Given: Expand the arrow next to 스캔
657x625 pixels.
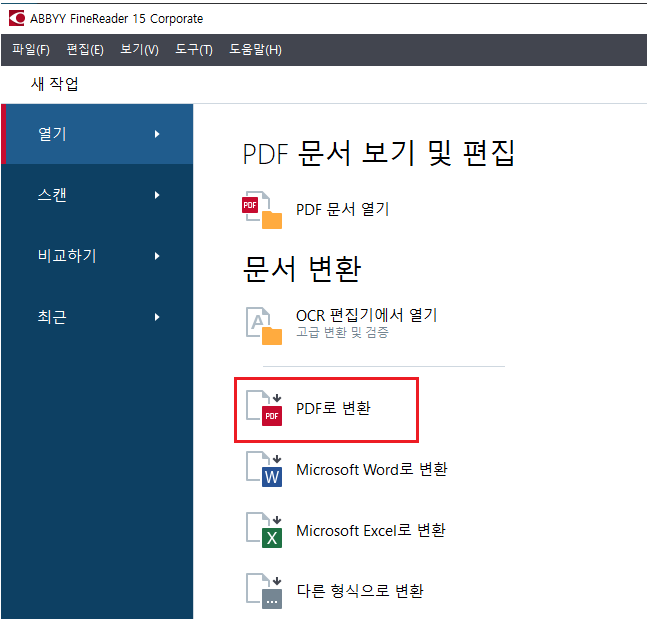Looking at the screenshot, I should click(x=157, y=195).
